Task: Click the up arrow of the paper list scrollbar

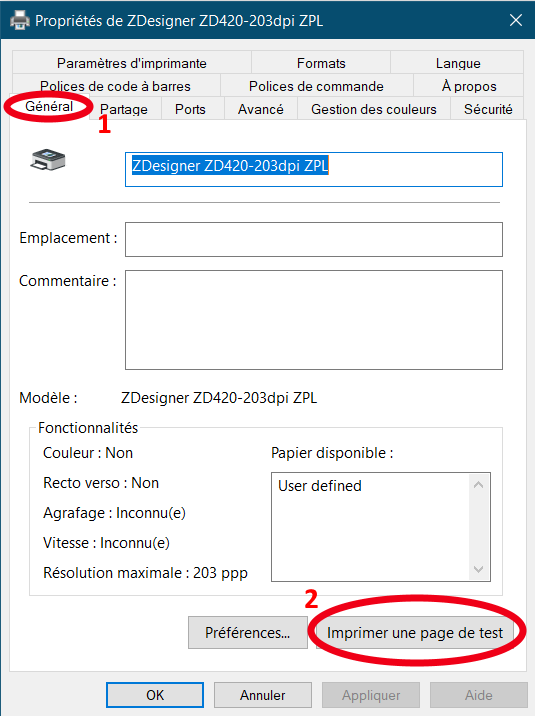Action: click(478, 485)
